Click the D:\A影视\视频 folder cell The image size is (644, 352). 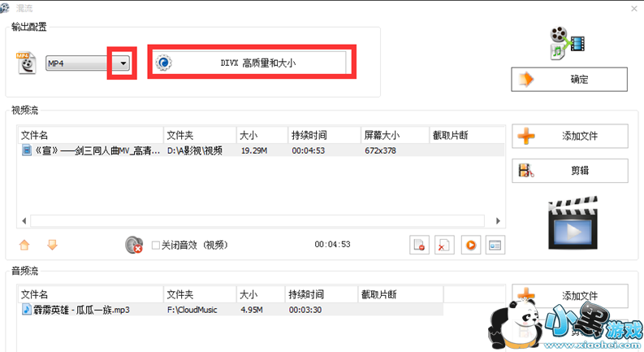tap(195, 151)
